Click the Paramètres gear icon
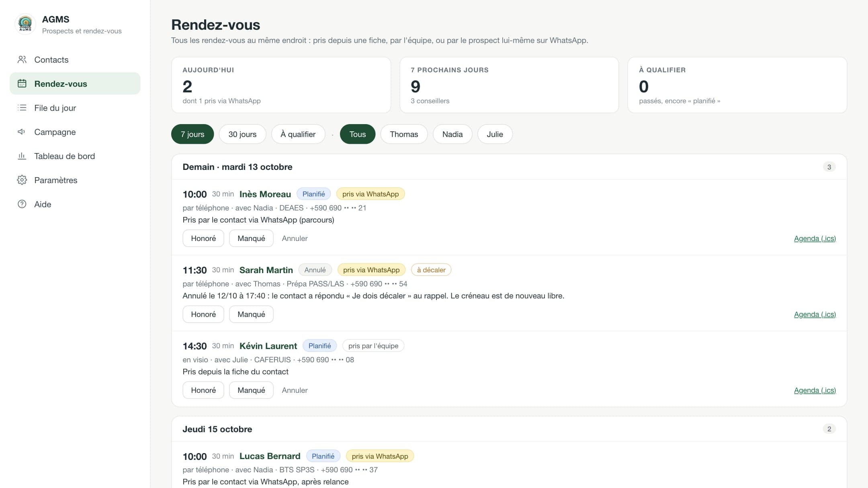This screenshot has height=488, width=868. click(22, 180)
